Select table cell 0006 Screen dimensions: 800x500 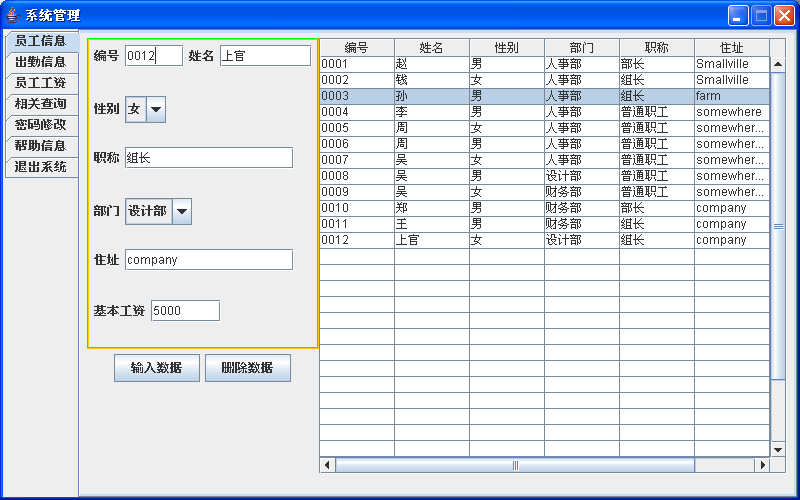click(357, 144)
